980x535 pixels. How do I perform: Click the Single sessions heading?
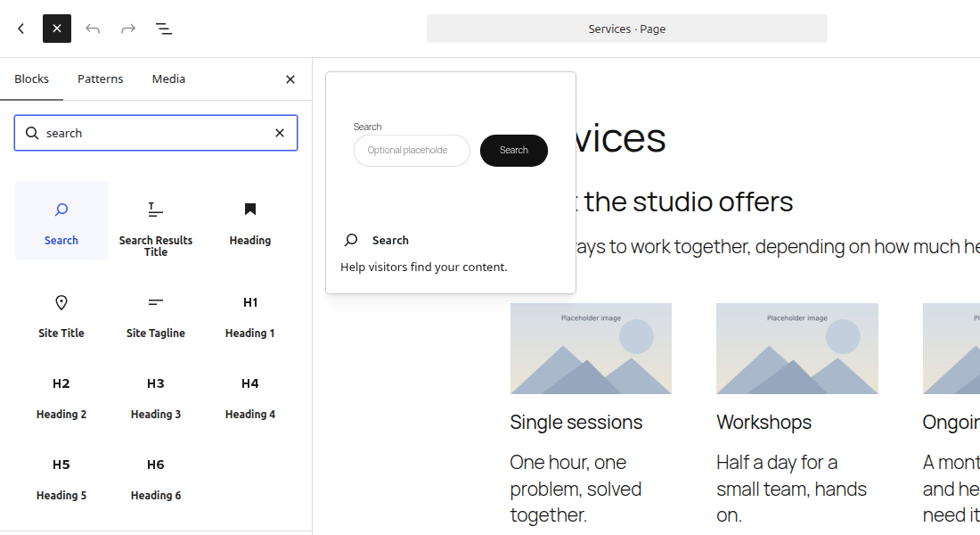coord(576,423)
